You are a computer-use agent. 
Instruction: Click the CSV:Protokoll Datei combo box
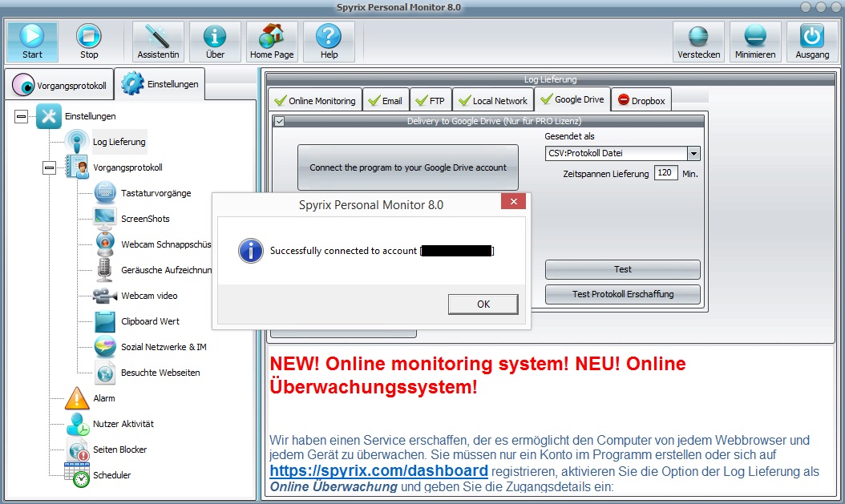tap(622, 154)
